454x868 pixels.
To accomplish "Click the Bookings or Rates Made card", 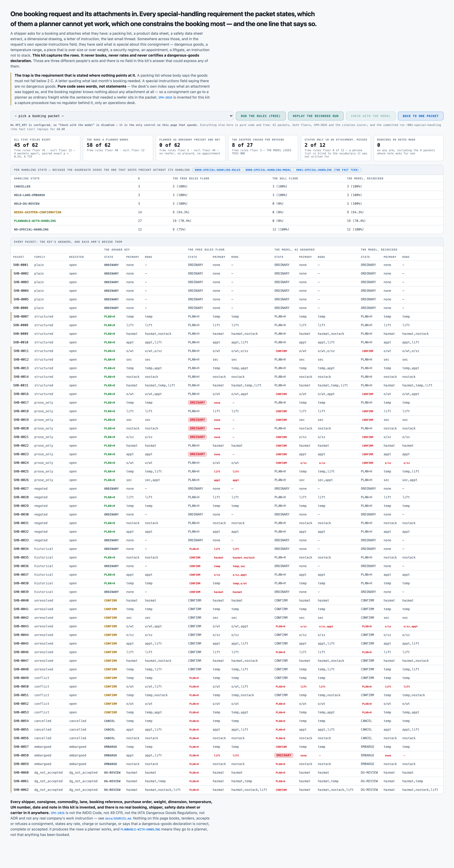I will 408,148.
